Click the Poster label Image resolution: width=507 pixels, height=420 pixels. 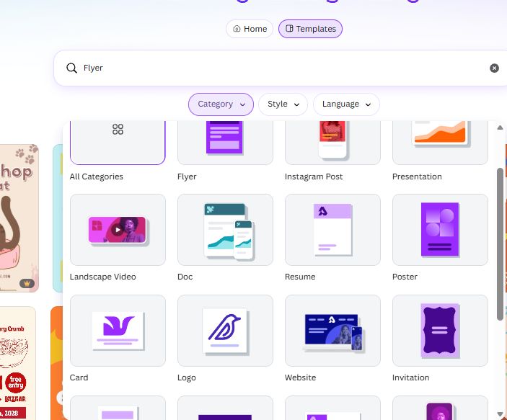405,277
